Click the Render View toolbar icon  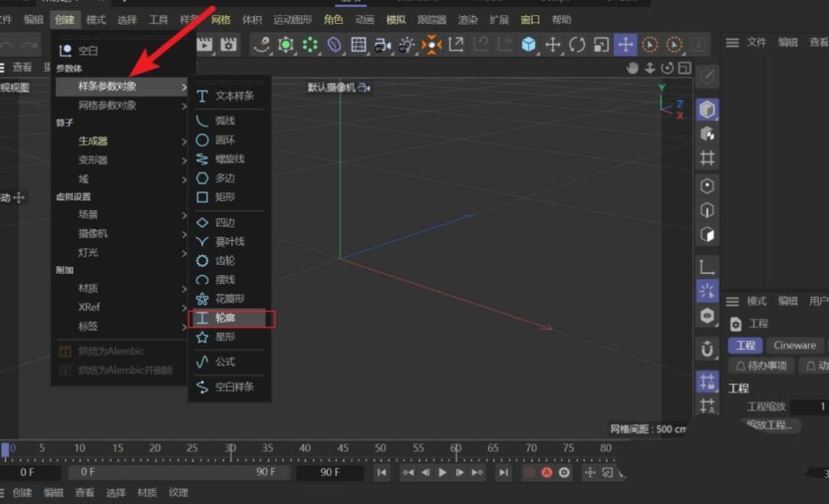click(x=204, y=44)
